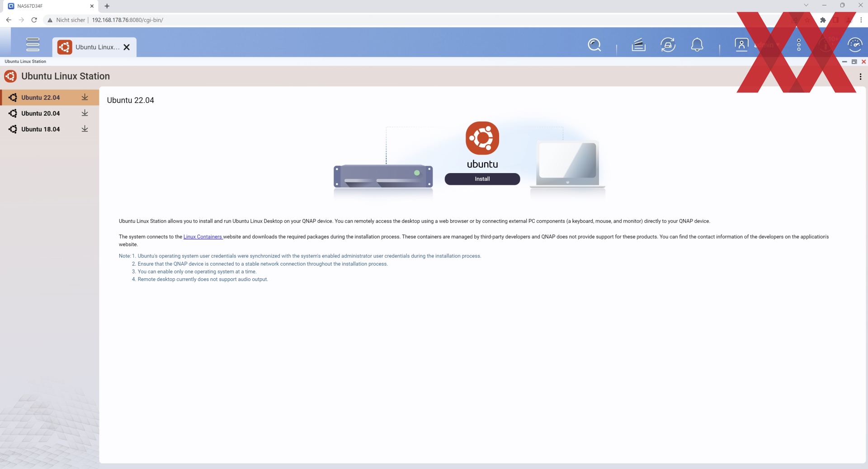868x469 pixels.
Task: Click the download icon beside Ubuntu 22.04
Action: (x=85, y=97)
